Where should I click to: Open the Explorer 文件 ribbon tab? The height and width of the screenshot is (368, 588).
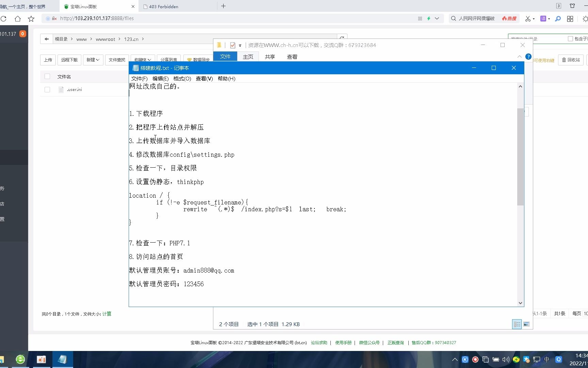(x=225, y=57)
